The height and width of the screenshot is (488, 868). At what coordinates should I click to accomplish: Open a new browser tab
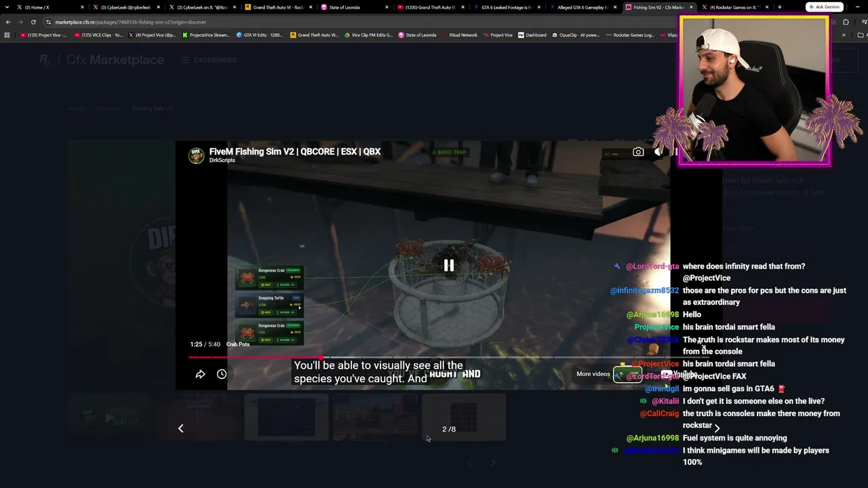(779, 7)
